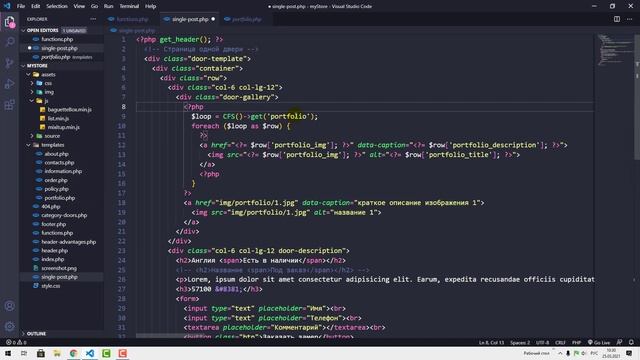The width and height of the screenshot is (640, 360).
Task: Open notifications bell in status bar
Action: pos(631,342)
